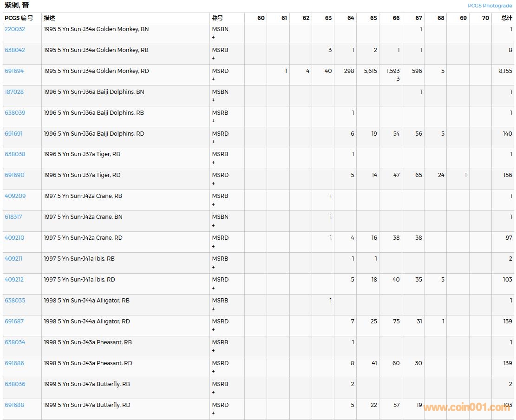The height and width of the screenshot is (420, 516).
Task: Select PCGS number 691691 link
Action: (x=14, y=134)
